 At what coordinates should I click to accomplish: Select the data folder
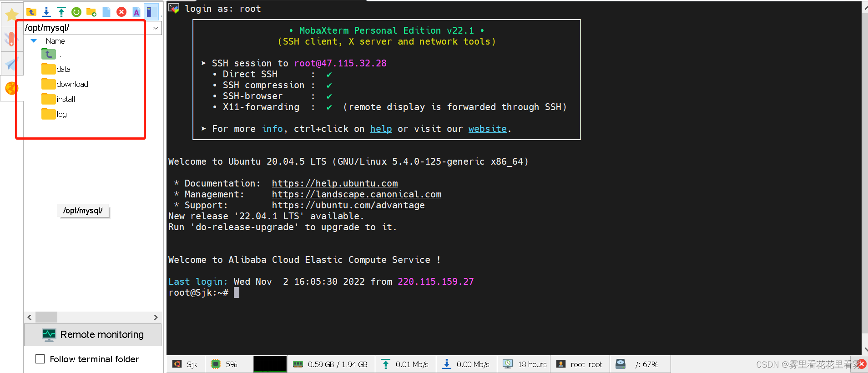pyautogui.click(x=56, y=69)
